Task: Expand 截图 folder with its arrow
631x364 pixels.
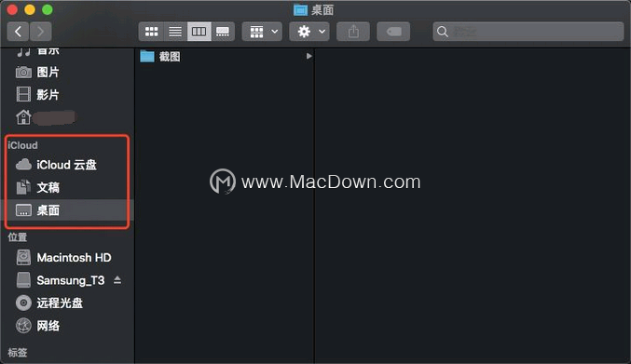Action: click(309, 56)
